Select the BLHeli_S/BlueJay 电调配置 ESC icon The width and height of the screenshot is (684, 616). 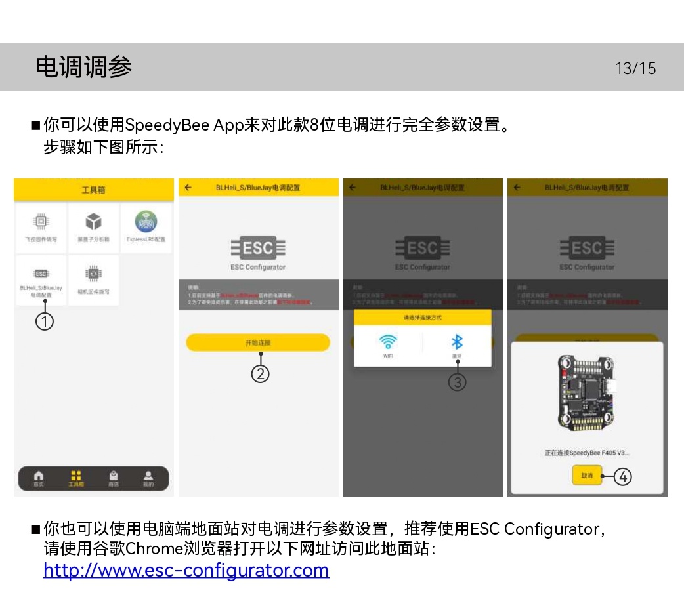tap(41, 274)
